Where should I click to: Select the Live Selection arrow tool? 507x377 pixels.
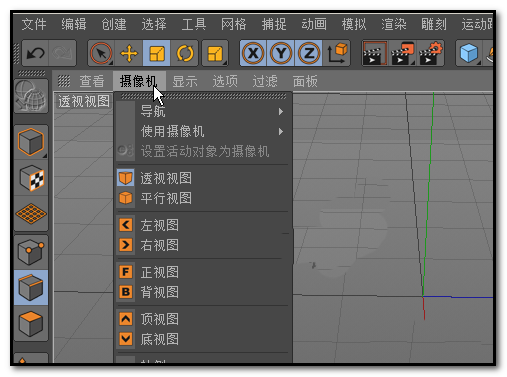101,53
